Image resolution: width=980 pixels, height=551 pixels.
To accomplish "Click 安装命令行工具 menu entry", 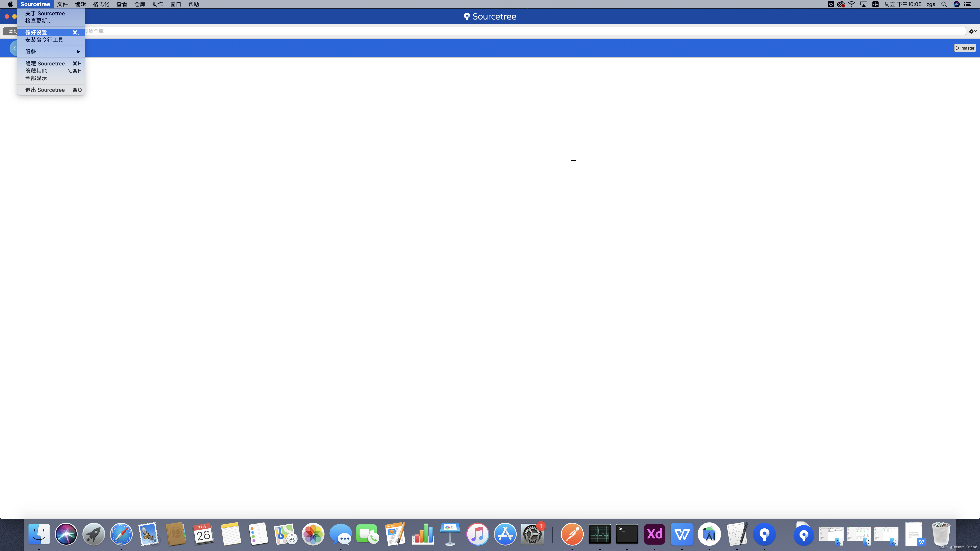I will coord(44,40).
